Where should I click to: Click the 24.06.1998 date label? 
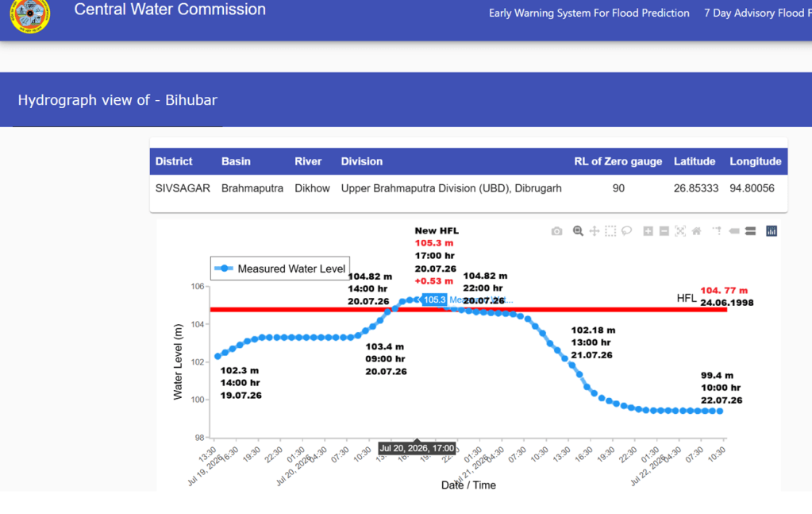click(726, 303)
